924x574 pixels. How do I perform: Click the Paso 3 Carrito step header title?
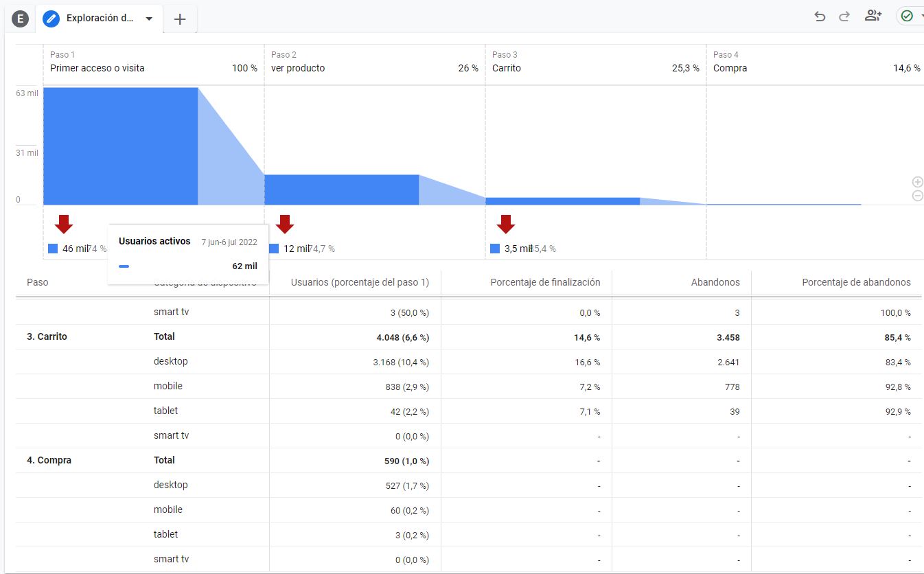[507, 68]
